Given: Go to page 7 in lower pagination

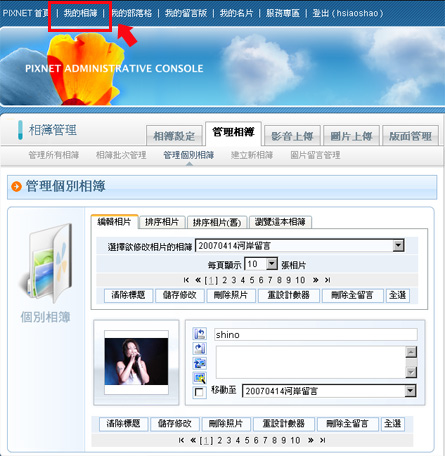Looking at the screenshot, I should 265,440.
